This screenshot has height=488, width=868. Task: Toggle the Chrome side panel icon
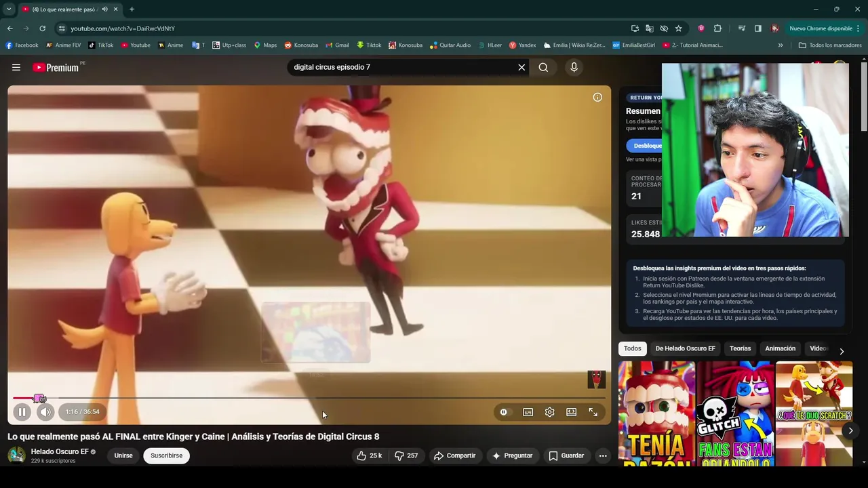click(757, 28)
